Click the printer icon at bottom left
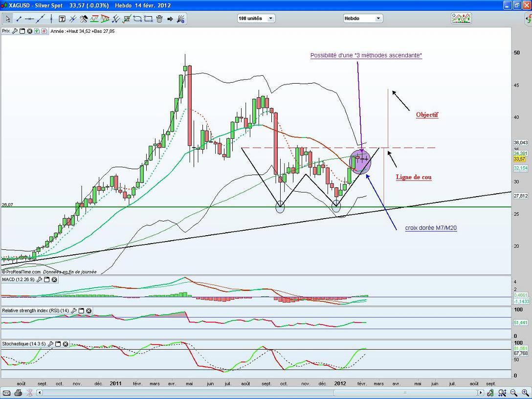 coord(18,393)
